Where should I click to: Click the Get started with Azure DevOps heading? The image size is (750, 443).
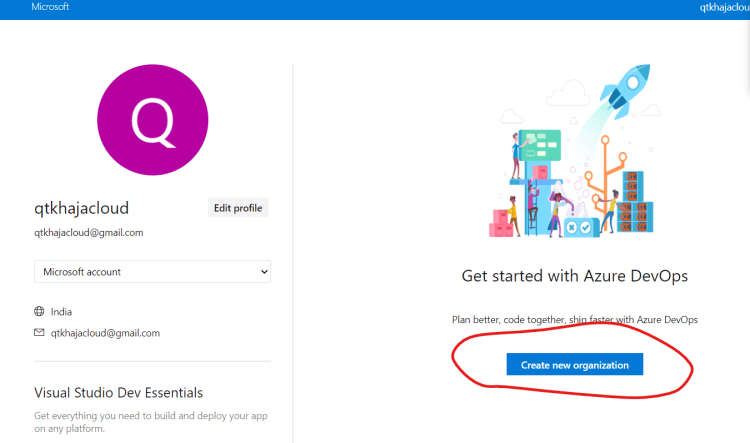574,276
